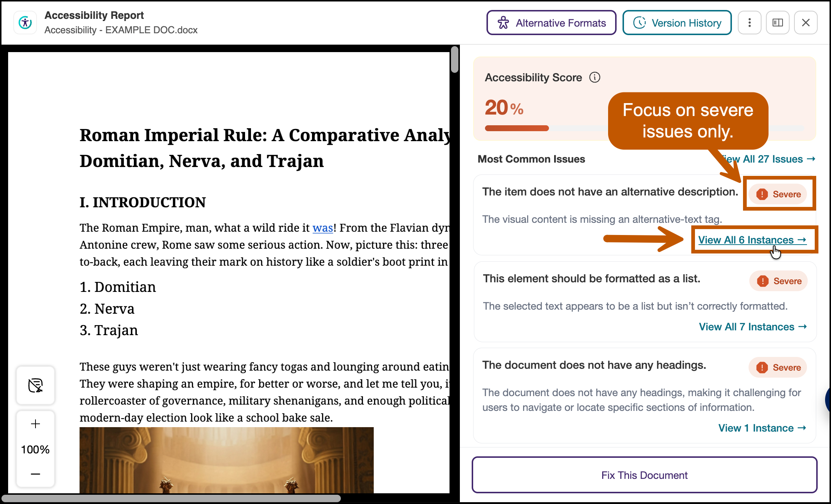Click the accessibility logo icon
Viewport: 831px width, 504px height.
(x=25, y=23)
